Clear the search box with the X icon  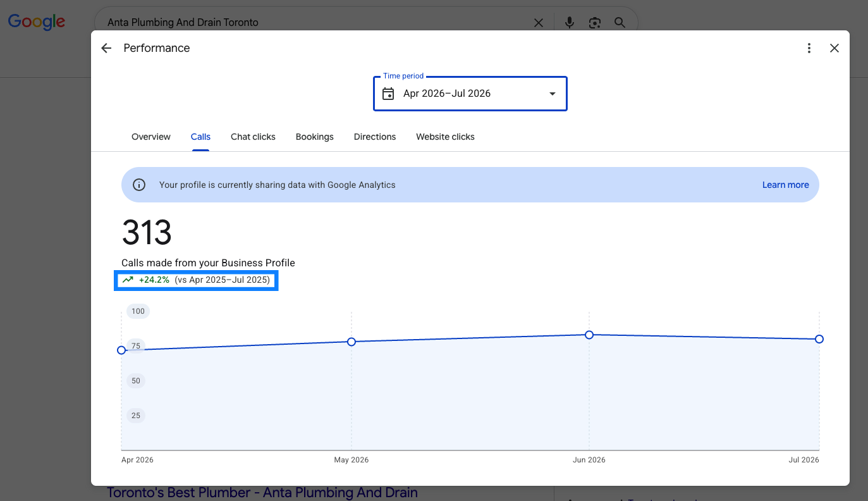539,23
